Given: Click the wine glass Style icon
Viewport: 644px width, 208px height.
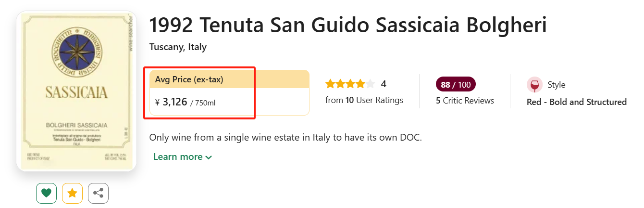Looking at the screenshot, I should click(x=534, y=85).
